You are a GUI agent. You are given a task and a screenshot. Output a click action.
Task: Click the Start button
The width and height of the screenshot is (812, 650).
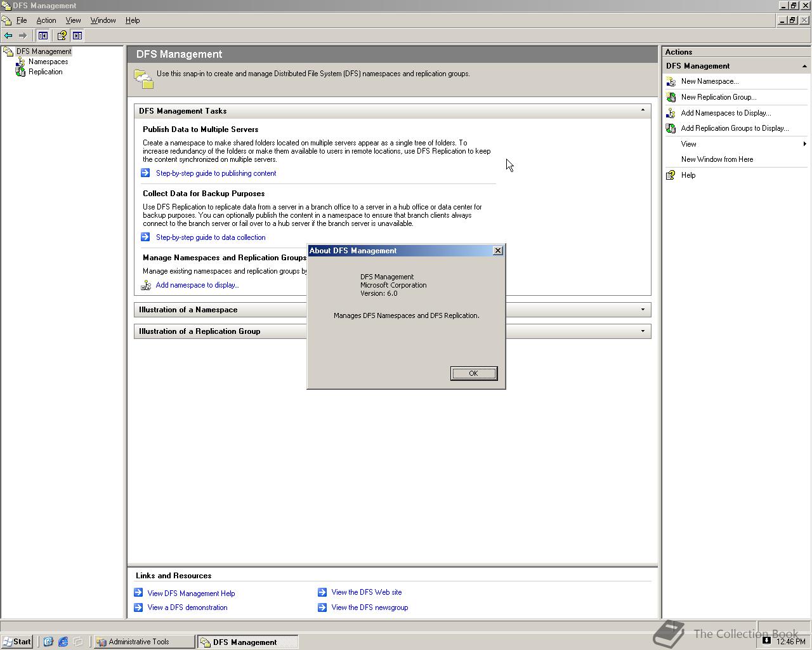click(17, 642)
